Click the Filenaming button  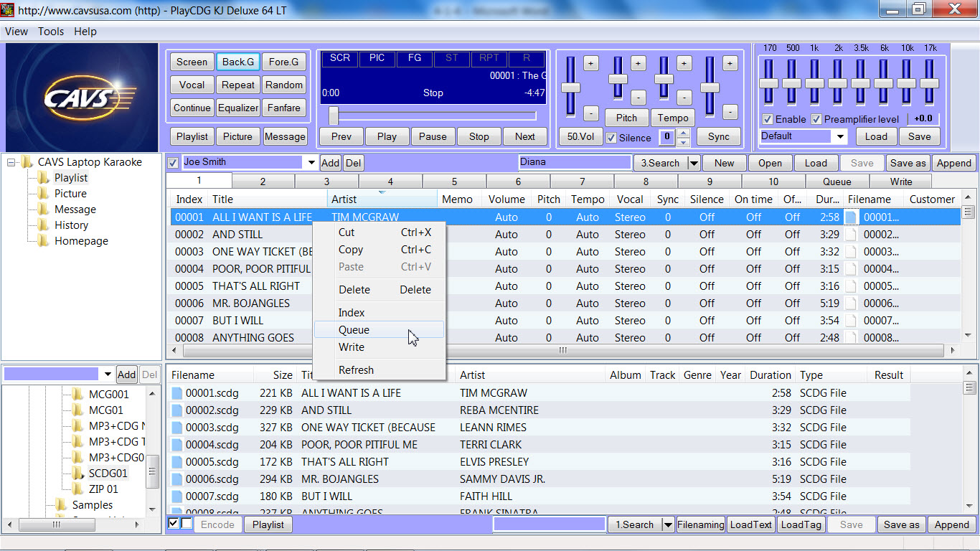tap(701, 524)
